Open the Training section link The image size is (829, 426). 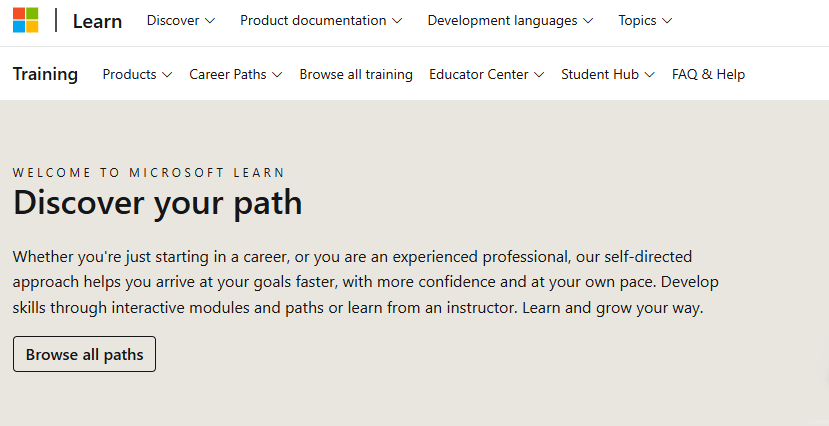pyautogui.click(x=45, y=74)
